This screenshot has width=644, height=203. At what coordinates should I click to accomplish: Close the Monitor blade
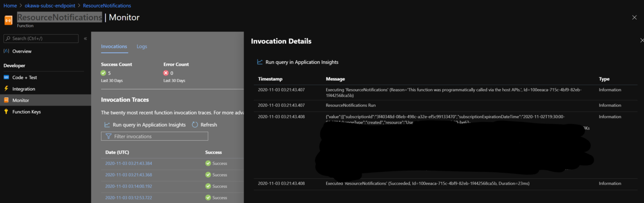(x=635, y=17)
